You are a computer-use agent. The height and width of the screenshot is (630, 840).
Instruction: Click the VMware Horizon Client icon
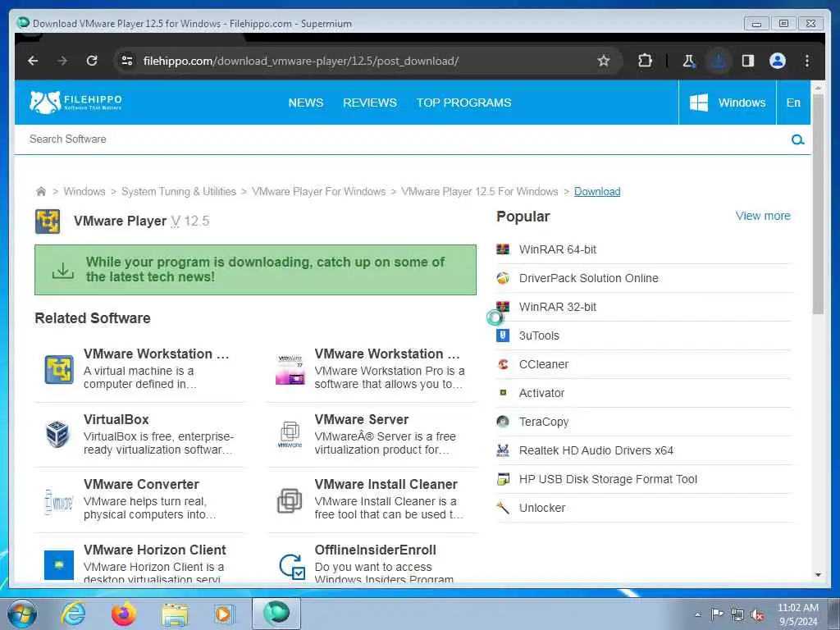pyautogui.click(x=59, y=565)
